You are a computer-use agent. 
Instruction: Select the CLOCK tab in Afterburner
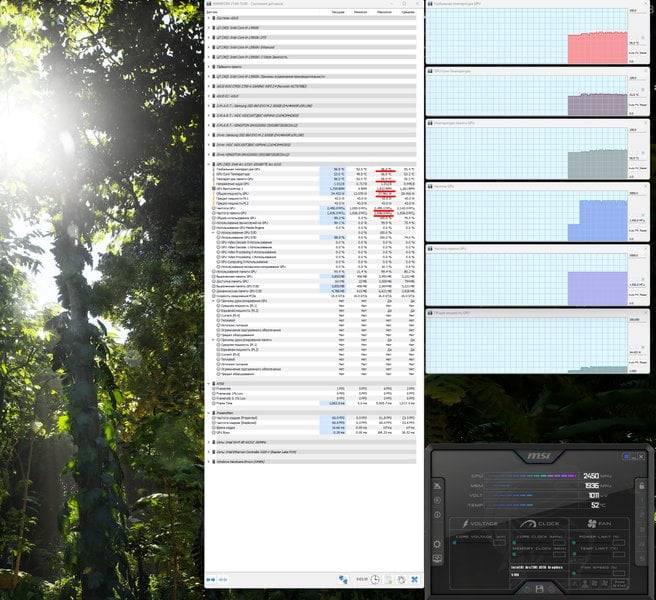point(541,523)
